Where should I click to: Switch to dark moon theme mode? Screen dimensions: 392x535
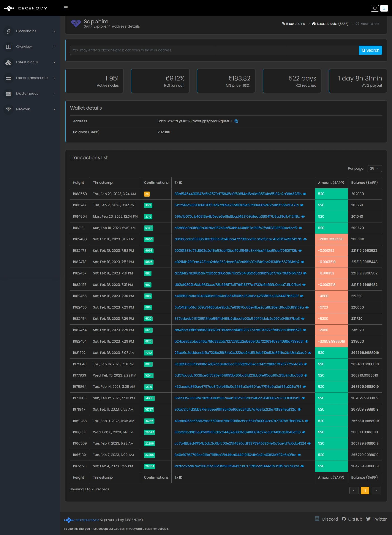(384, 8)
